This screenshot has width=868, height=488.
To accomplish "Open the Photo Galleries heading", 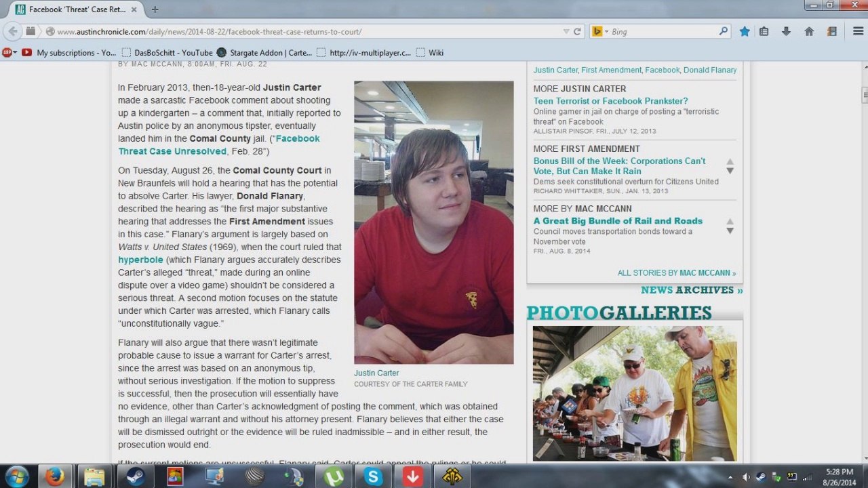I will coord(619,312).
